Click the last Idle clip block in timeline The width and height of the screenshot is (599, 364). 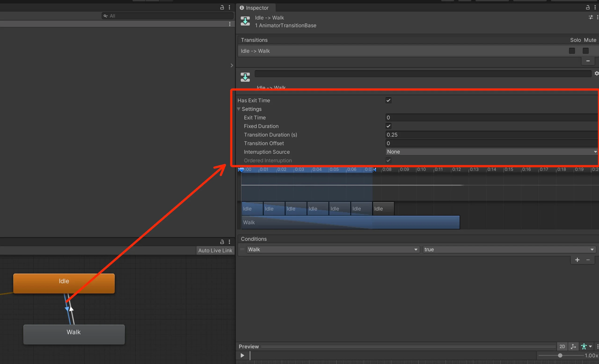point(383,208)
